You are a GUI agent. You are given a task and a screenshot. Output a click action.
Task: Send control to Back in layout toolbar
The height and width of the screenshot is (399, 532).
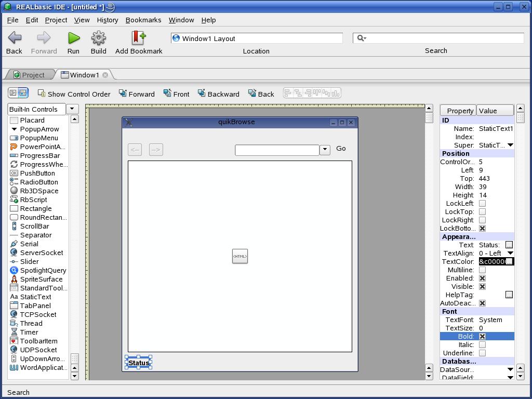click(x=261, y=94)
